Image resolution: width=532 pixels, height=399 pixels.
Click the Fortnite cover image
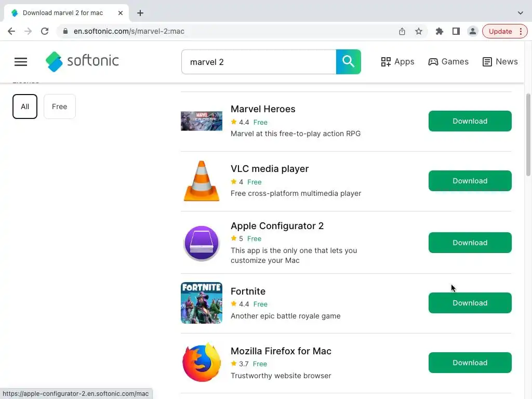(x=202, y=303)
